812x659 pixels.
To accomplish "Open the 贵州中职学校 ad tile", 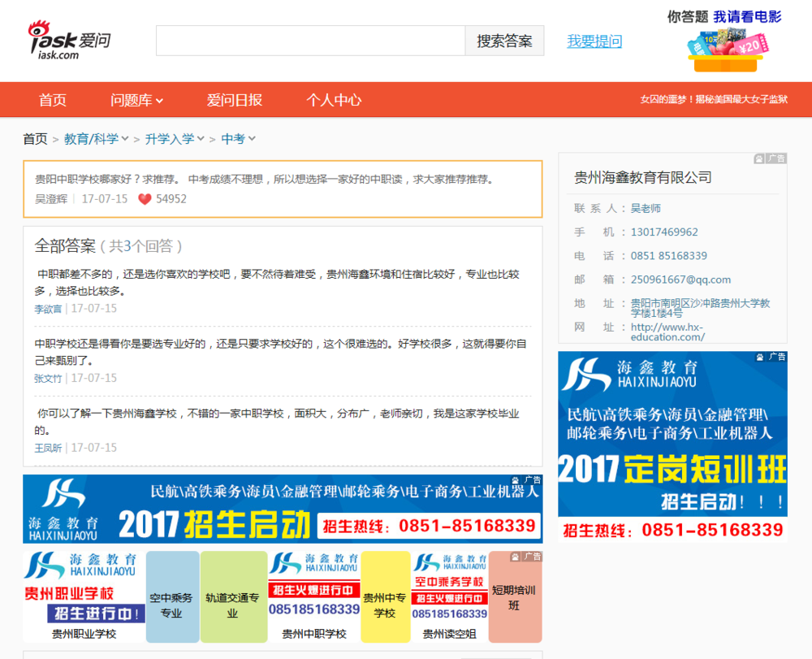I will click(x=313, y=596).
